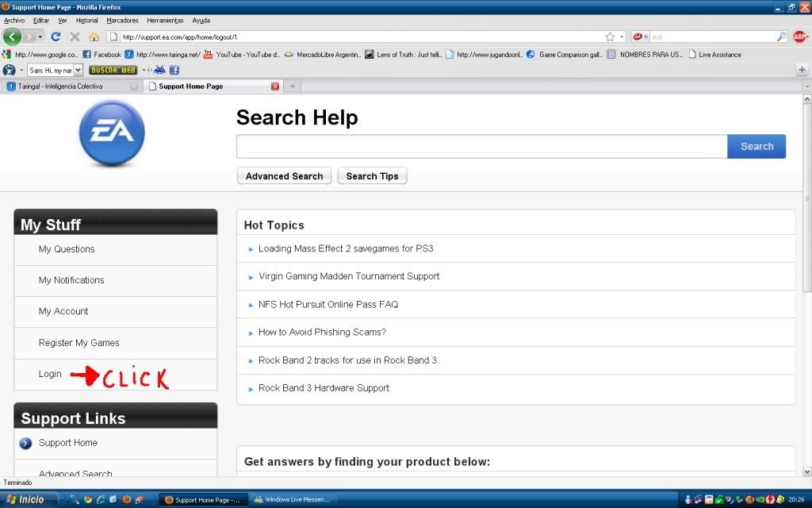Expand the URL bar history dropdown arrow
This screenshot has height=508, width=812.
(622, 37)
